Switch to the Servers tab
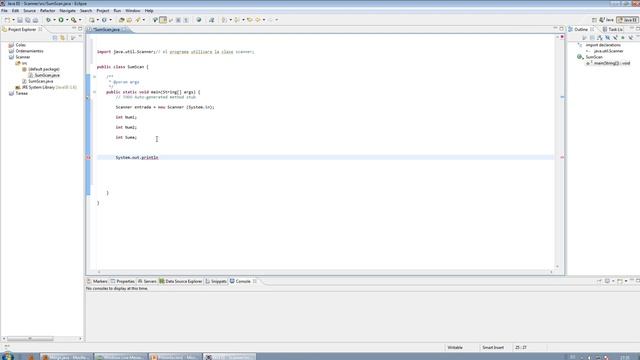640x360 pixels. (147, 281)
